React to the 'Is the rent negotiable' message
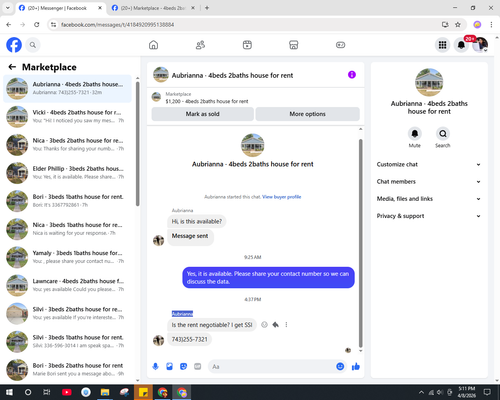 tap(264, 325)
